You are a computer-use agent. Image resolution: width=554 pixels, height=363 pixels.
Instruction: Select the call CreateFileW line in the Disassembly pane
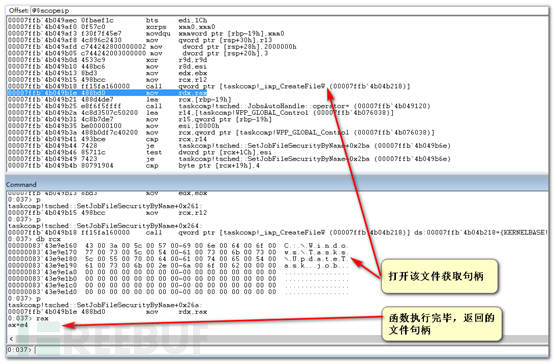[x=209, y=86]
